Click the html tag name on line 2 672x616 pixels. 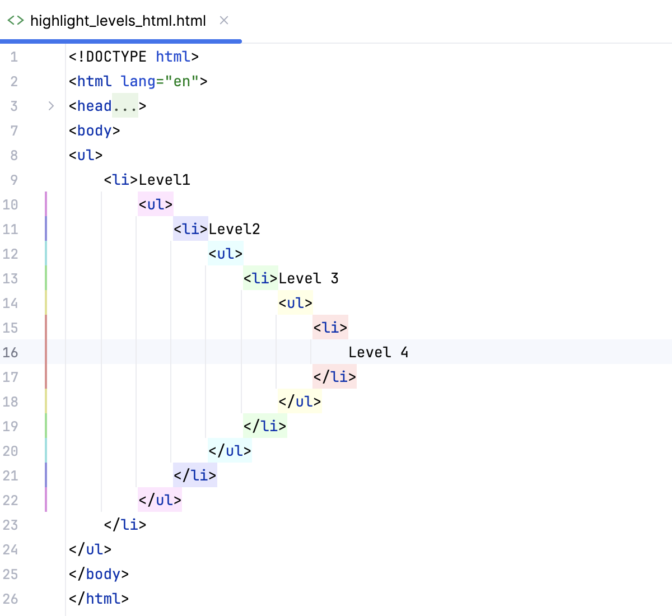pos(95,81)
